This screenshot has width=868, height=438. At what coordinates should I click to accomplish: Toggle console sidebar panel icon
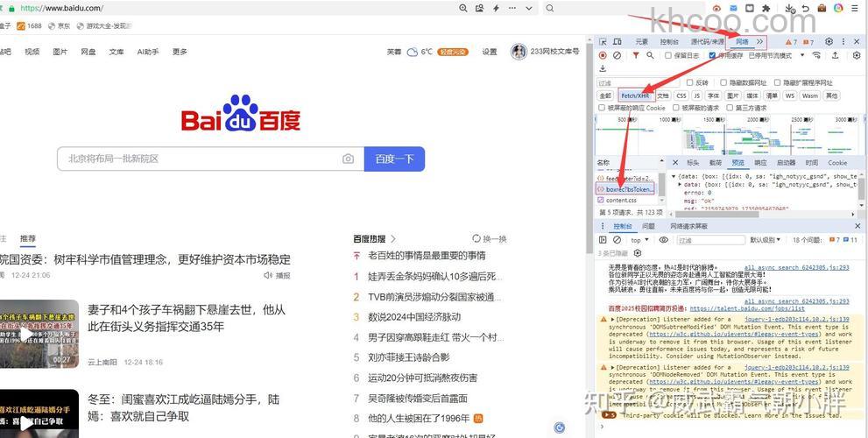point(603,240)
